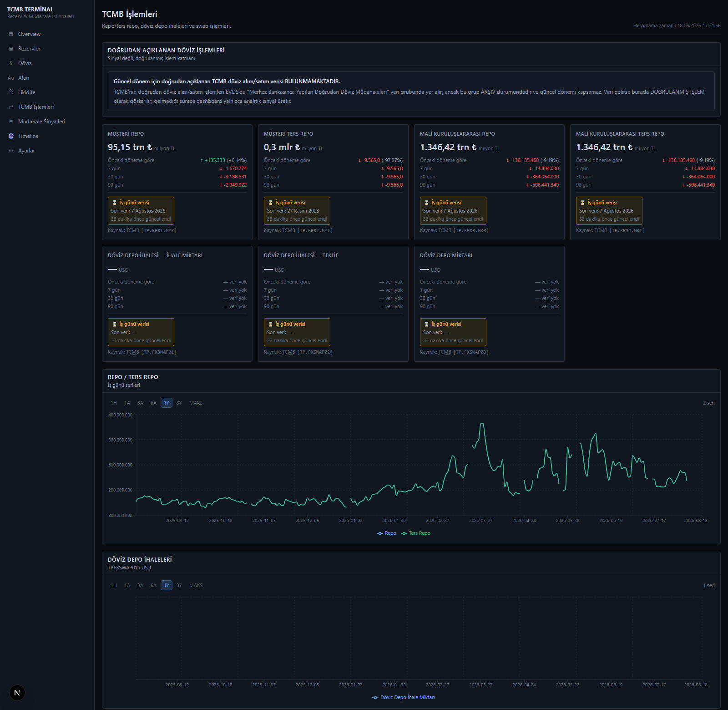Toggle the Repo series legend item
Image resolution: width=728 pixels, height=710 pixels.
[x=386, y=533]
